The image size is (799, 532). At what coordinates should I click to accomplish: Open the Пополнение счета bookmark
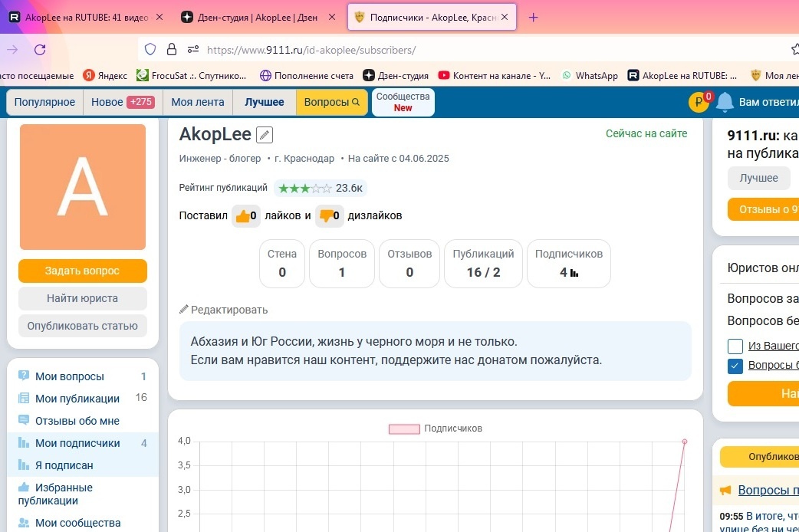click(x=307, y=75)
